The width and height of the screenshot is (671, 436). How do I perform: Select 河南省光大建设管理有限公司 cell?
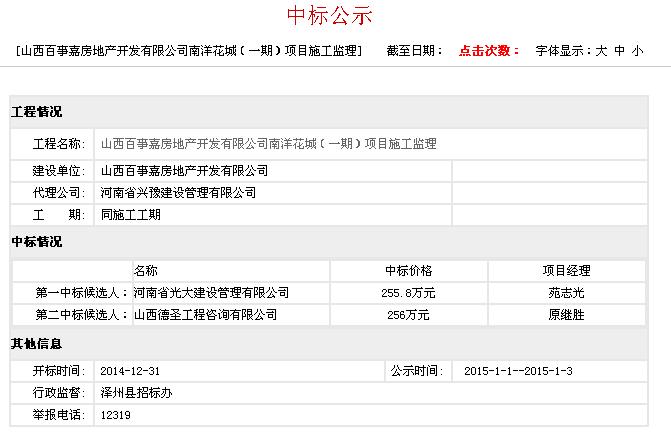[x=211, y=293]
